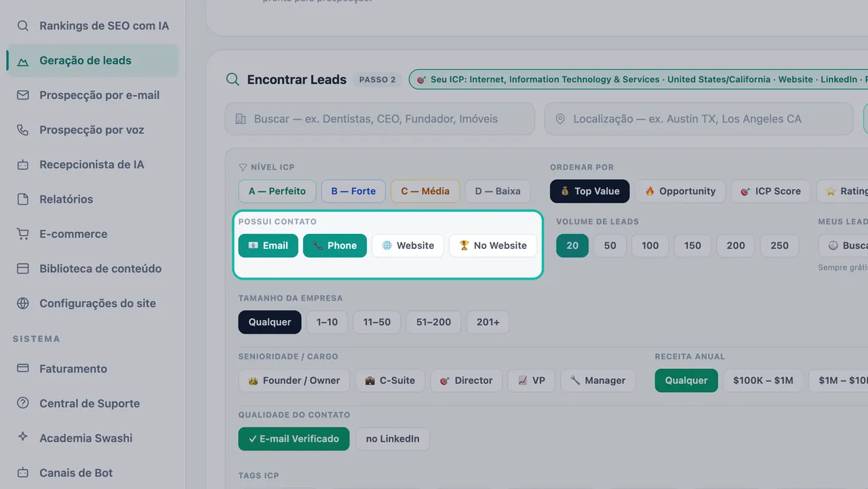Pick the D — Baixa ICP level
Screen dimensions: 868x489
point(498,191)
